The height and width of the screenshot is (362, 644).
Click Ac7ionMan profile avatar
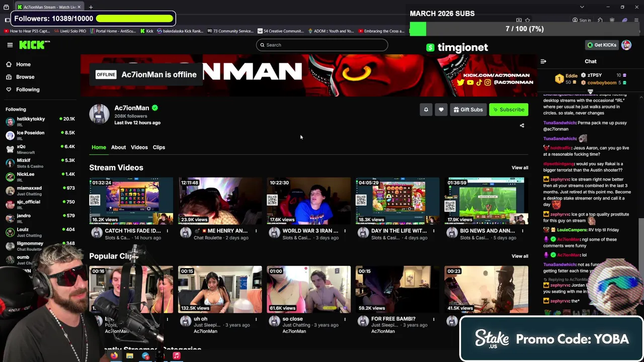coord(99,114)
